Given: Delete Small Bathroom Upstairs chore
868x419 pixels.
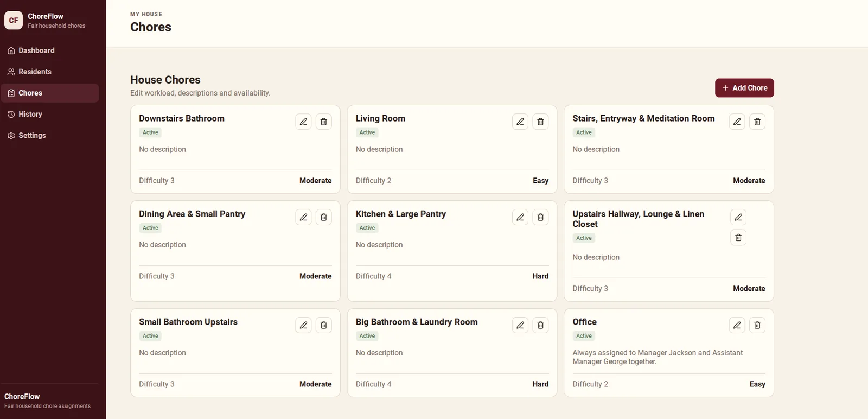Looking at the screenshot, I should click(324, 325).
